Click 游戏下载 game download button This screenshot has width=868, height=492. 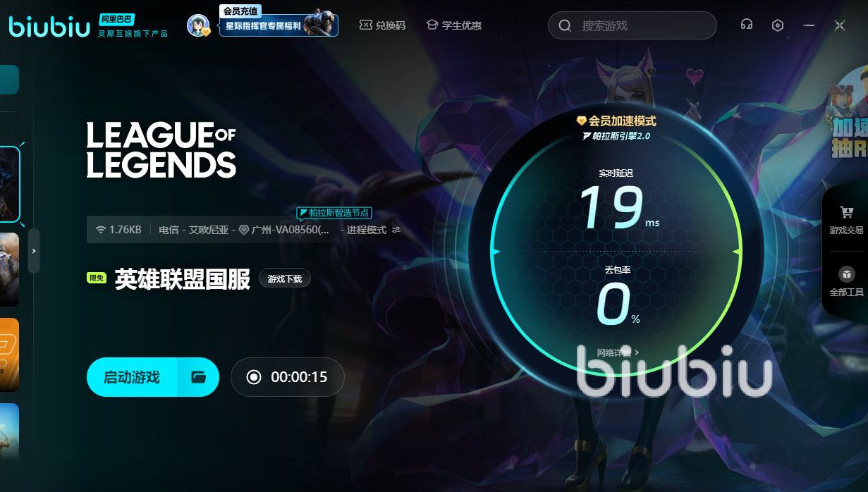(x=284, y=278)
